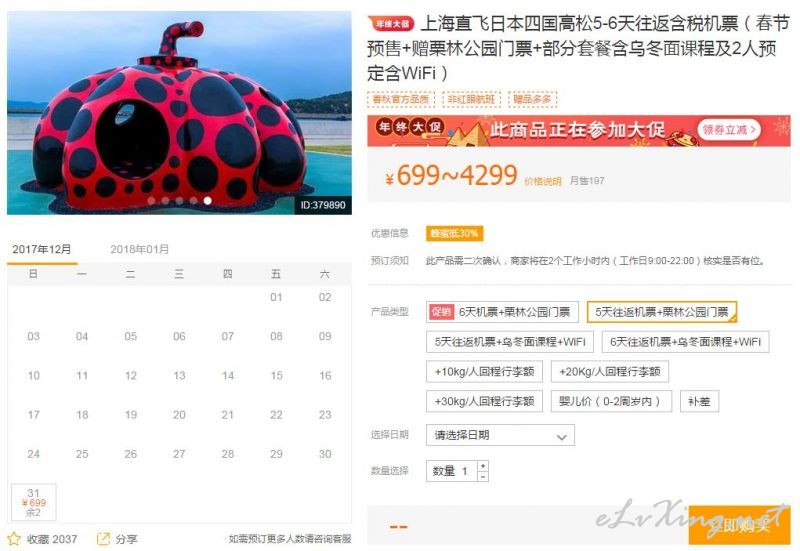800x551 pixels.
Task: Choose the +20Kg/人回程行李额 option
Action: click(x=610, y=371)
